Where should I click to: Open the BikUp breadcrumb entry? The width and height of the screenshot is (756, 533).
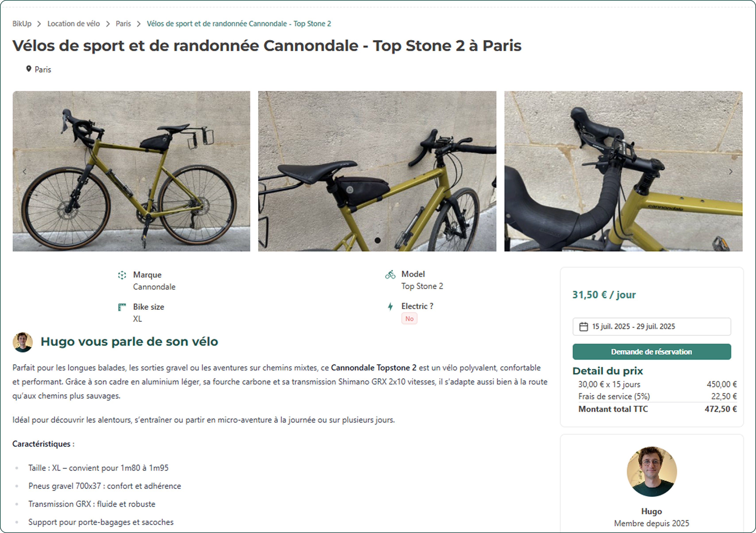(x=22, y=23)
